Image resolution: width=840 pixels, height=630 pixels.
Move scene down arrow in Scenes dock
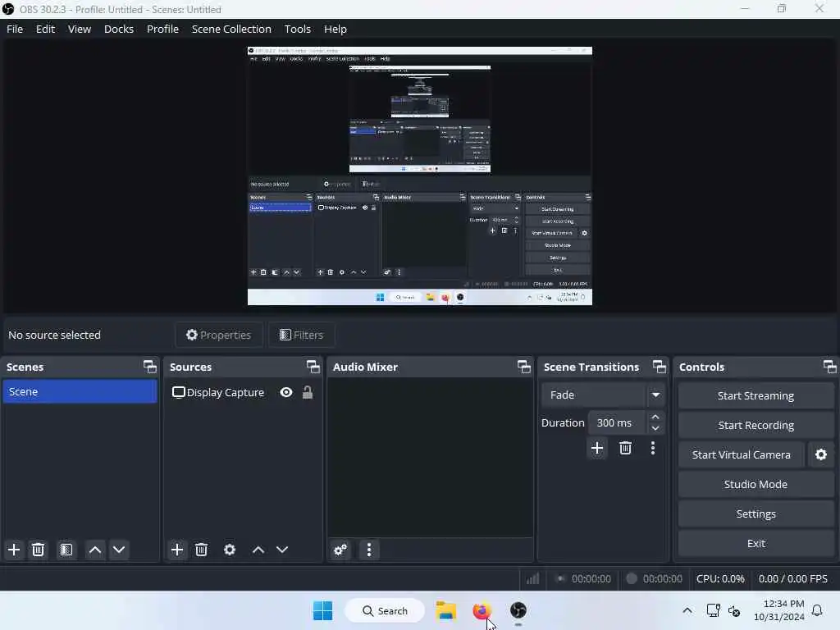coord(119,550)
